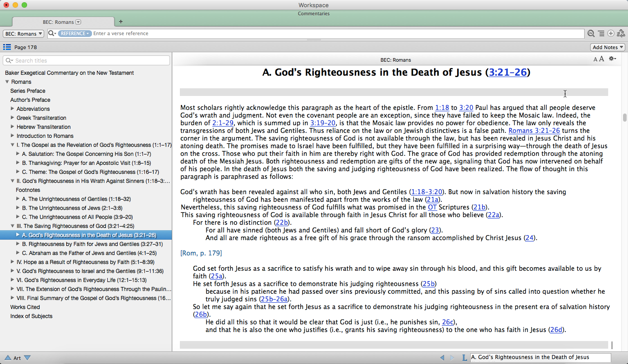Click the fuzzy search magnifier icon

pyautogui.click(x=591, y=34)
